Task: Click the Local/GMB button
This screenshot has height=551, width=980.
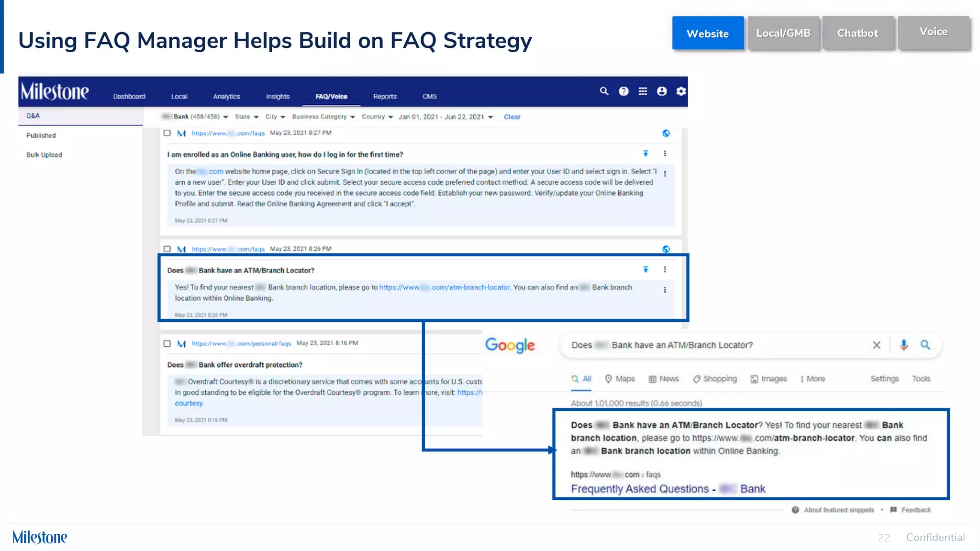Action: (x=783, y=33)
